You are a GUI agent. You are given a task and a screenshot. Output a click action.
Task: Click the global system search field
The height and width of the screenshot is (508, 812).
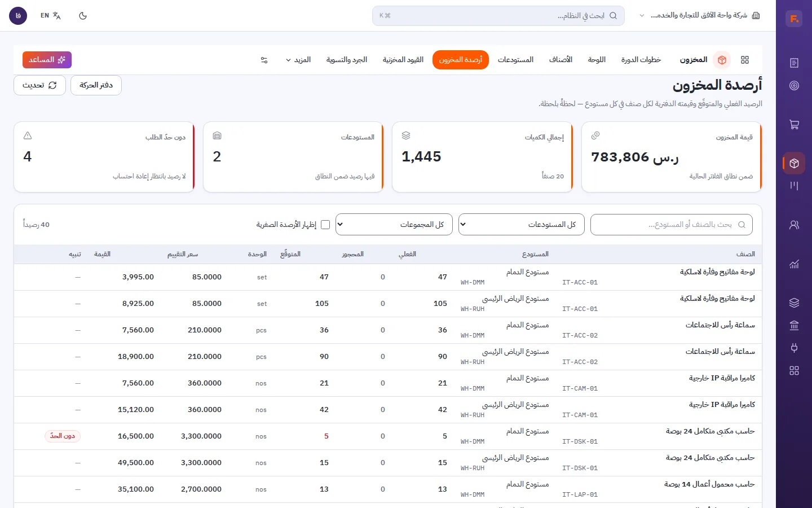pos(498,16)
